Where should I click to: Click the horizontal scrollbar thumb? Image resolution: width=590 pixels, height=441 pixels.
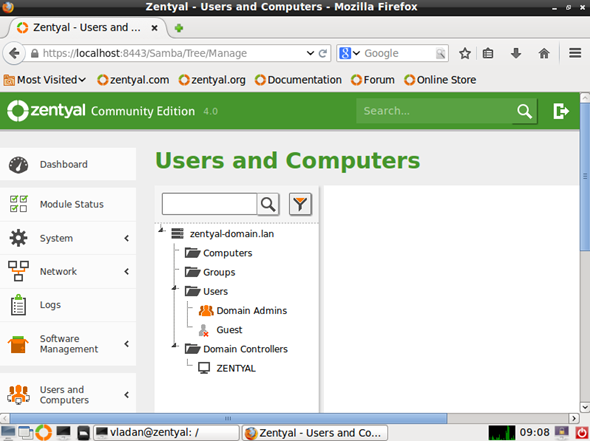click(228, 418)
